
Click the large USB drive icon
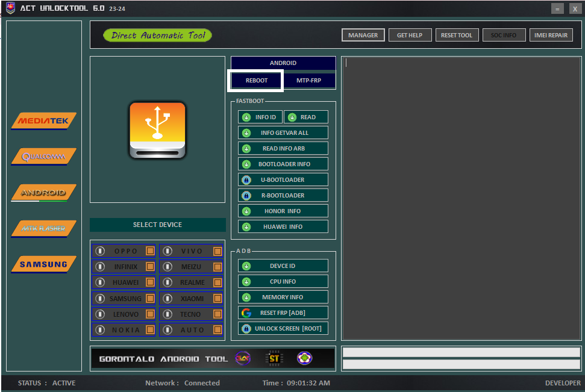157,130
